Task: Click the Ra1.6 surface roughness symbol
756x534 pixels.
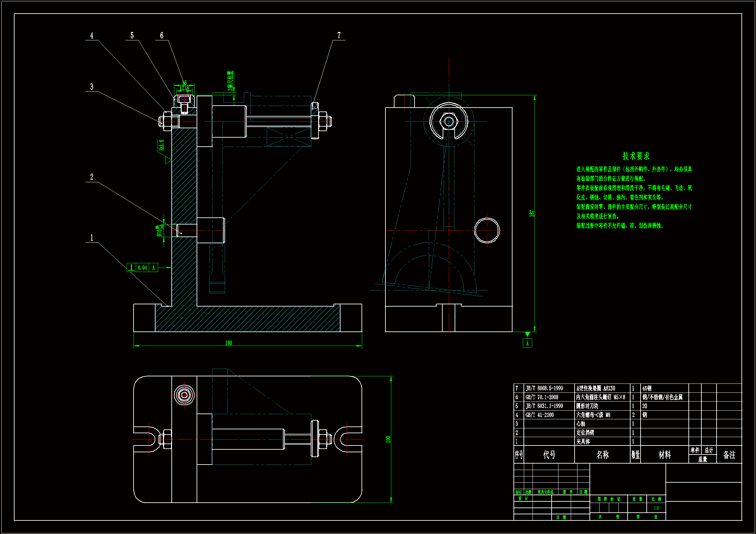Action: 162,145
